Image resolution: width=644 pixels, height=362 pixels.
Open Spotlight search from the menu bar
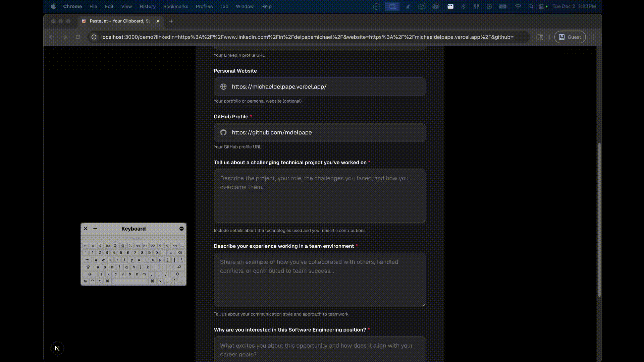click(531, 6)
